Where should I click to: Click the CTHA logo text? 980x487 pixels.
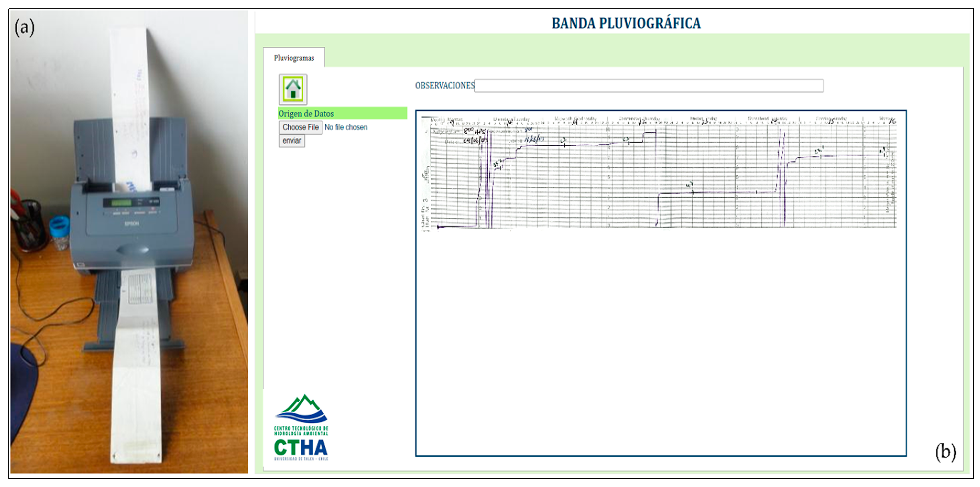coord(300,448)
